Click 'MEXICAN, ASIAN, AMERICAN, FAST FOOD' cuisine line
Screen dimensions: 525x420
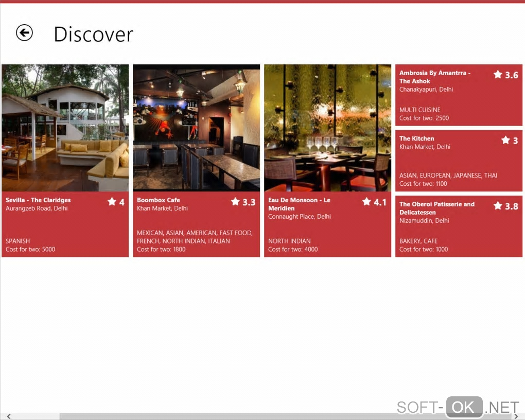(195, 233)
